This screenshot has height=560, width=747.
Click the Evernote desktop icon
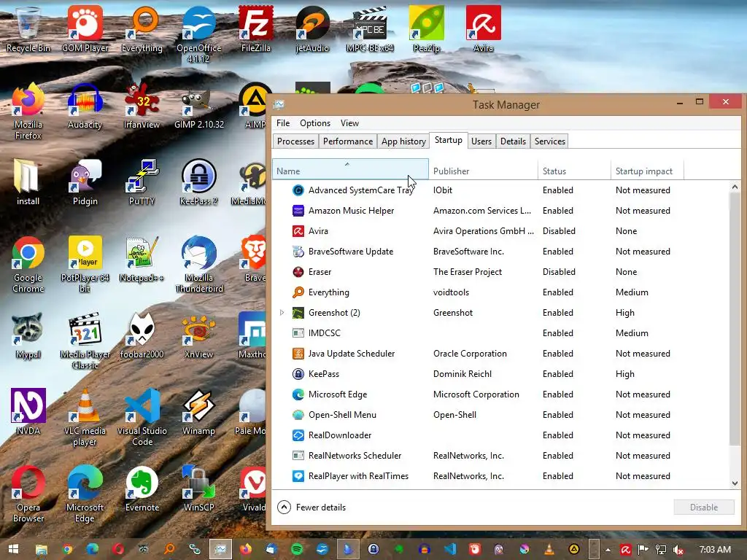[142, 489]
